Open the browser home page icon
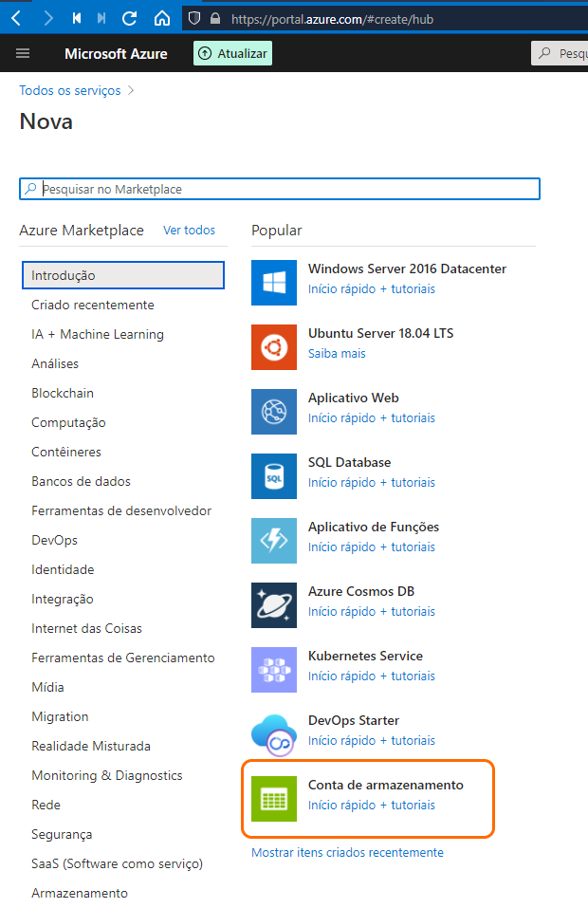 coord(162,19)
